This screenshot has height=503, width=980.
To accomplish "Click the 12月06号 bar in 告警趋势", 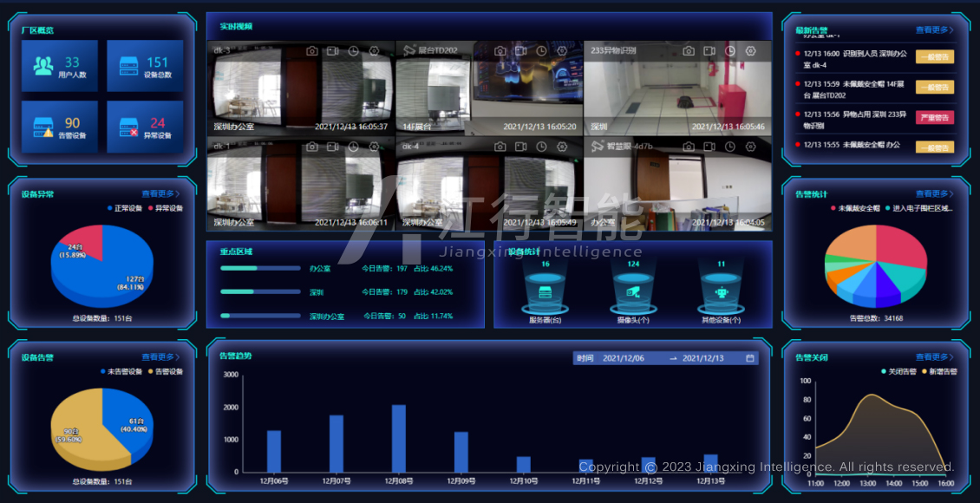I will (x=274, y=451).
